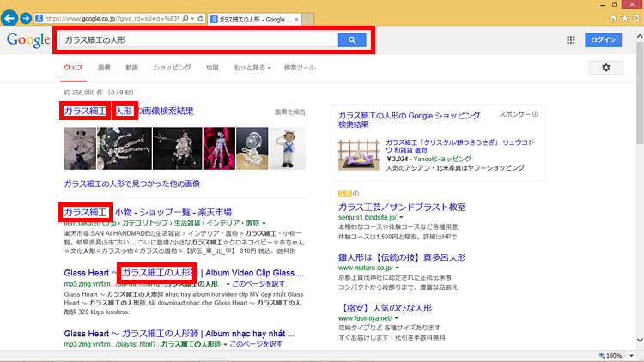Click the sailor figurine image thumbnail
Image resolution: width=644 pixels, height=362 pixels.
pyautogui.click(x=287, y=148)
